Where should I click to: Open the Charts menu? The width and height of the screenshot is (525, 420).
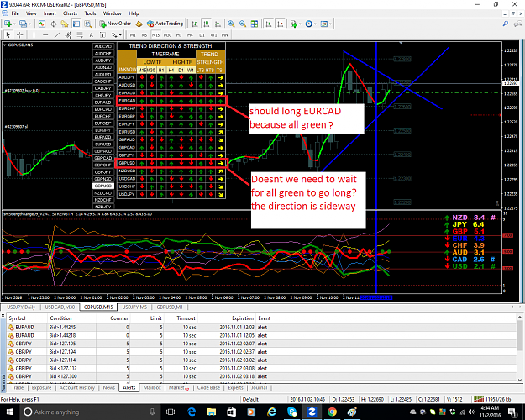coord(70,13)
